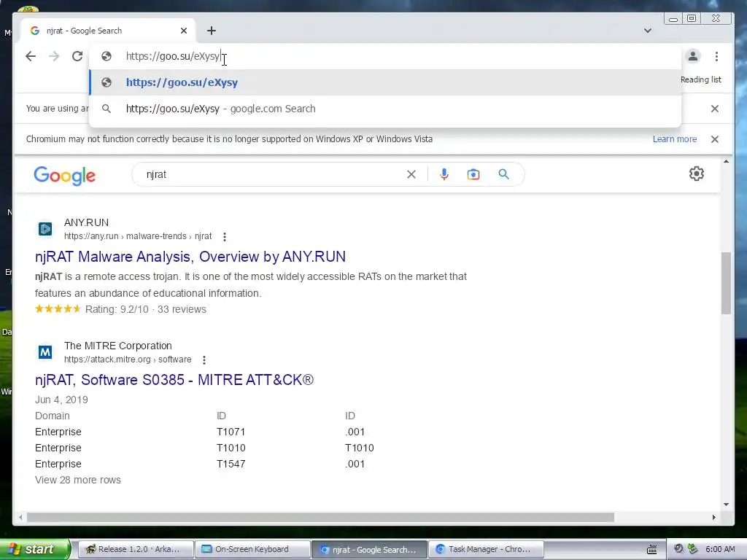Click the MITRE Corporation favicon

(x=45, y=352)
